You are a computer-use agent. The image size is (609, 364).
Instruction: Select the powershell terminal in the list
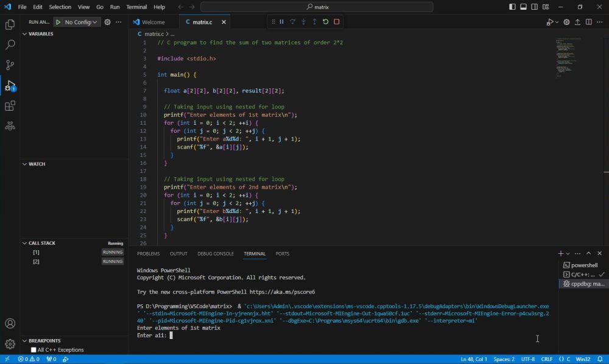tap(583, 265)
